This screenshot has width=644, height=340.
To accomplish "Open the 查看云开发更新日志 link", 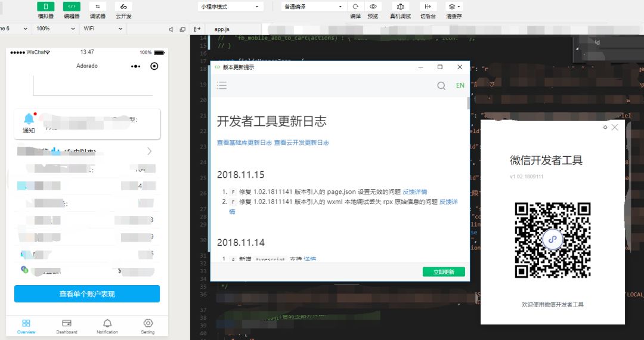I will point(302,143).
